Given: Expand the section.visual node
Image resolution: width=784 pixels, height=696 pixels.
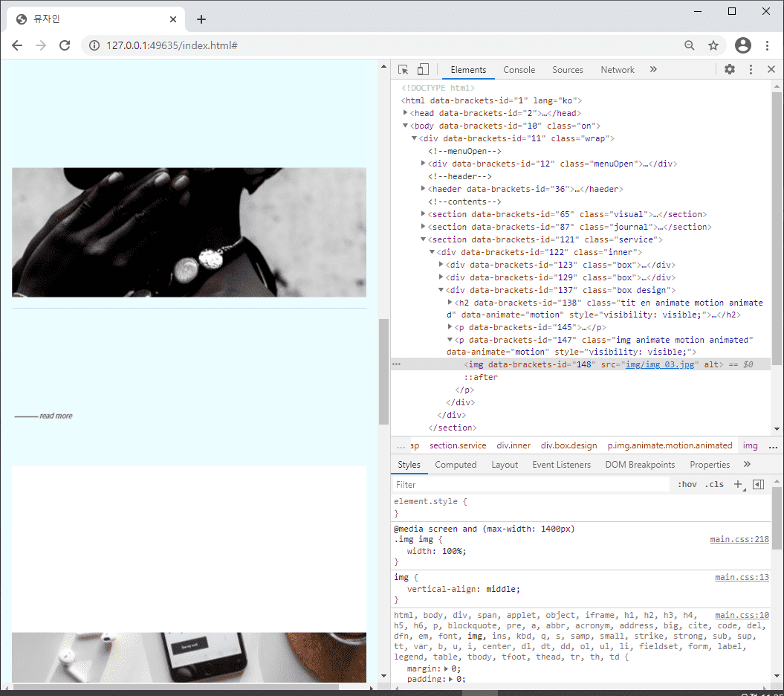Looking at the screenshot, I should (423, 213).
